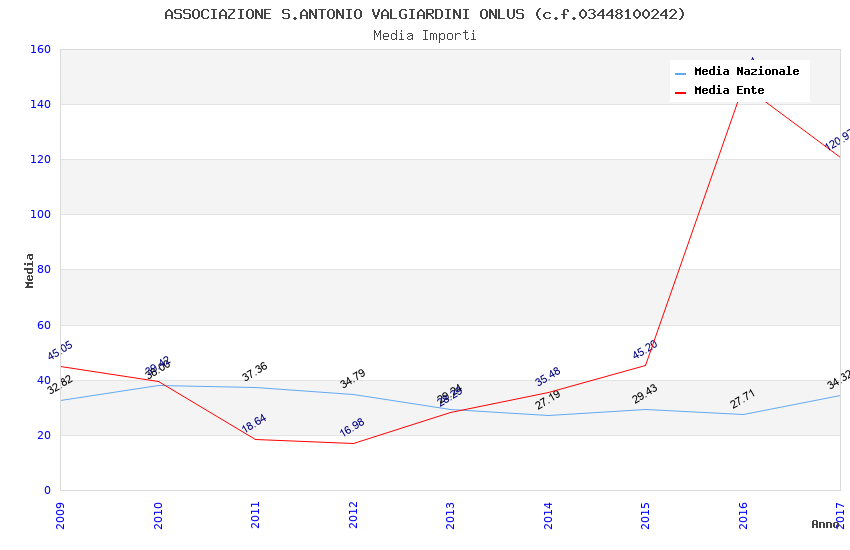The height and width of the screenshot is (550, 850).
Task: Select the x-axis year label 2009
Action: click(60, 515)
